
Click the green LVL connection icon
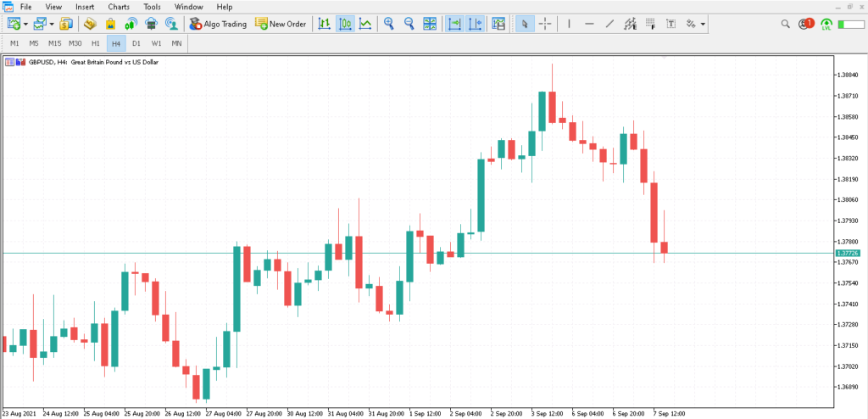[826, 24]
